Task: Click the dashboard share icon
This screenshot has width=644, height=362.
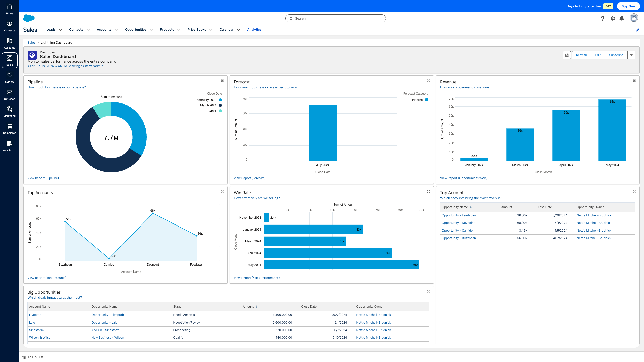Action: click(x=567, y=55)
